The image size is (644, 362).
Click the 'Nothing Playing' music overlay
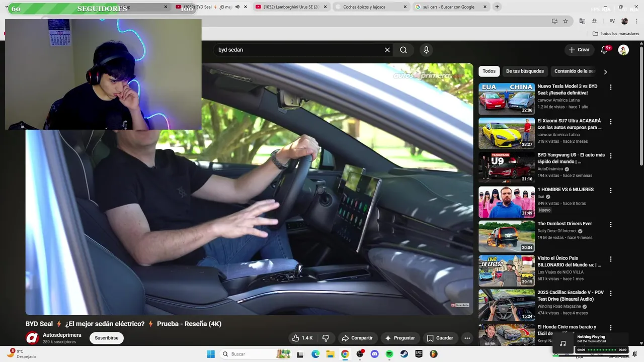click(591, 343)
